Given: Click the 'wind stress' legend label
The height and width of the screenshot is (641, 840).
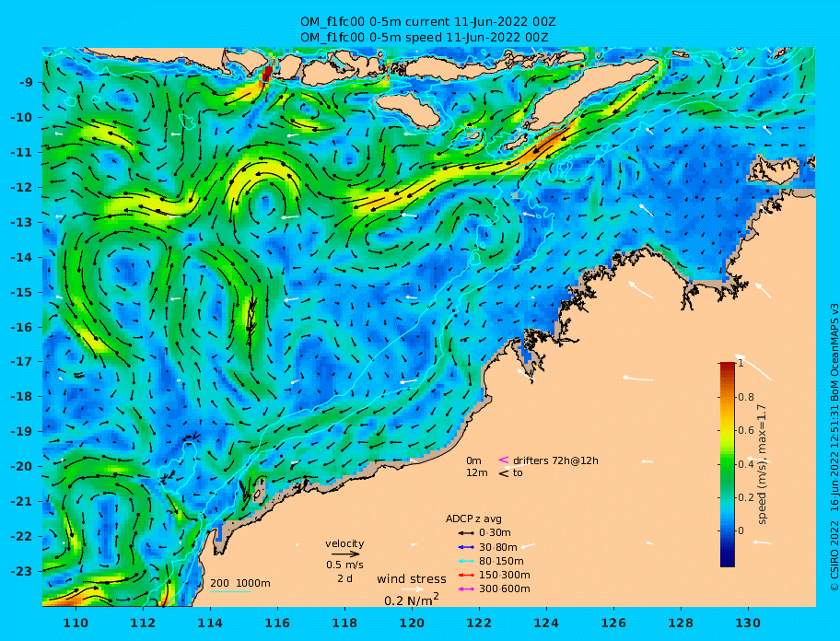Looking at the screenshot, I should (x=412, y=579).
